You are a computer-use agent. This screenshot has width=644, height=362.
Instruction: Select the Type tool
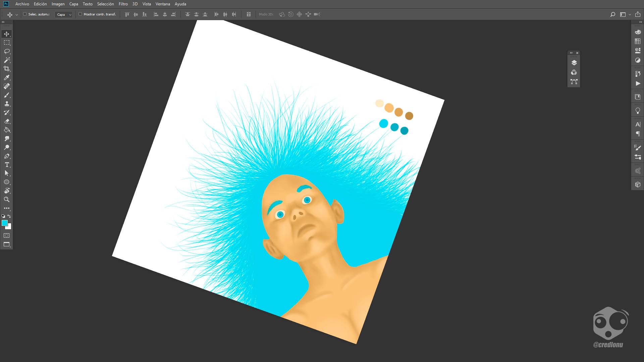(x=7, y=165)
